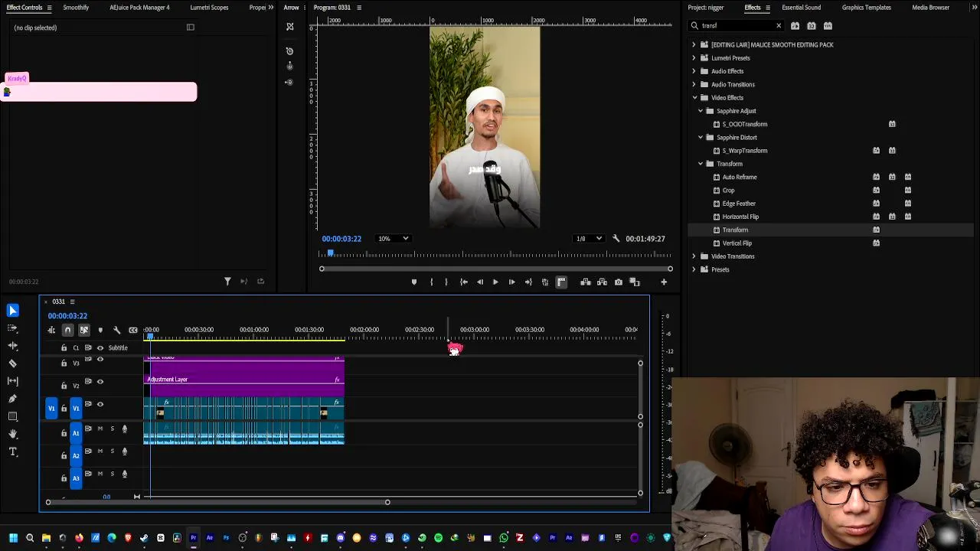Expand the EDITING LAIR MALICE preset folder
The width and height of the screenshot is (980, 551).
(x=694, y=45)
